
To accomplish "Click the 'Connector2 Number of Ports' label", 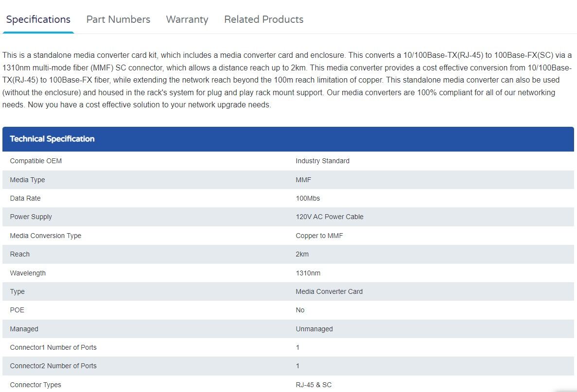I will (53, 366).
